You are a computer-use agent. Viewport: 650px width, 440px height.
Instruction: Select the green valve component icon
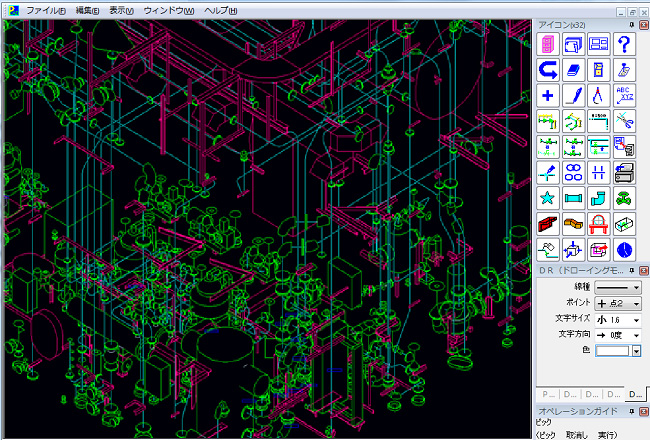[624, 198]
